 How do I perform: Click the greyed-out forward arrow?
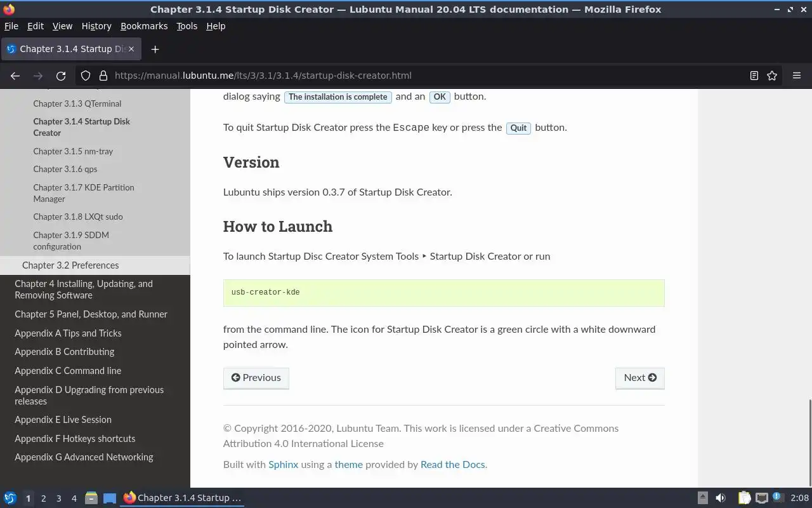click(x=38, y=76)
